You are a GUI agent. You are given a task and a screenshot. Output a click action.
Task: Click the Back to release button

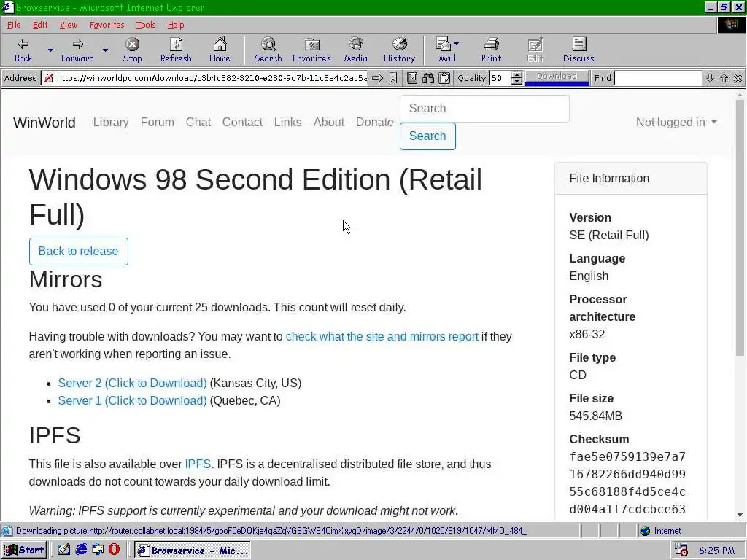pyautogui.click(x=79, y=252)
